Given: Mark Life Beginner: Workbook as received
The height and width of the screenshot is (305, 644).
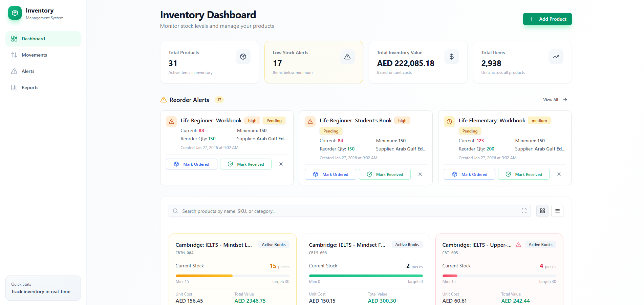Looking at the screenshot, I should tap(246, 164).
